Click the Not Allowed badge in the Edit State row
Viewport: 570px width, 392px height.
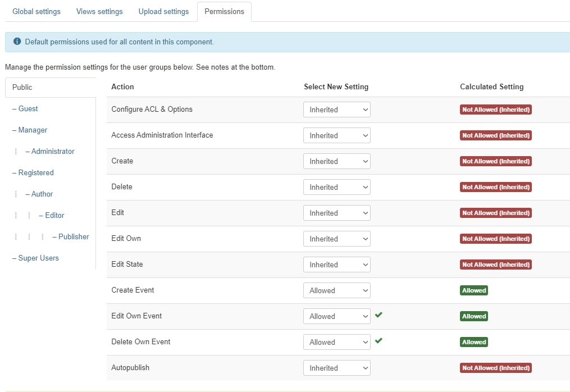pyautogui.click(x=495, y=265)
